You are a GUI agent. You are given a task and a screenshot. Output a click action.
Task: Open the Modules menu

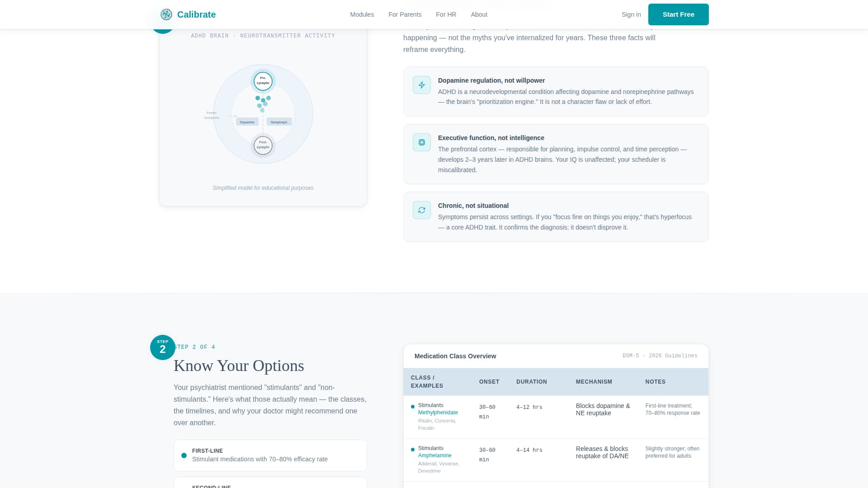point(362,14)
